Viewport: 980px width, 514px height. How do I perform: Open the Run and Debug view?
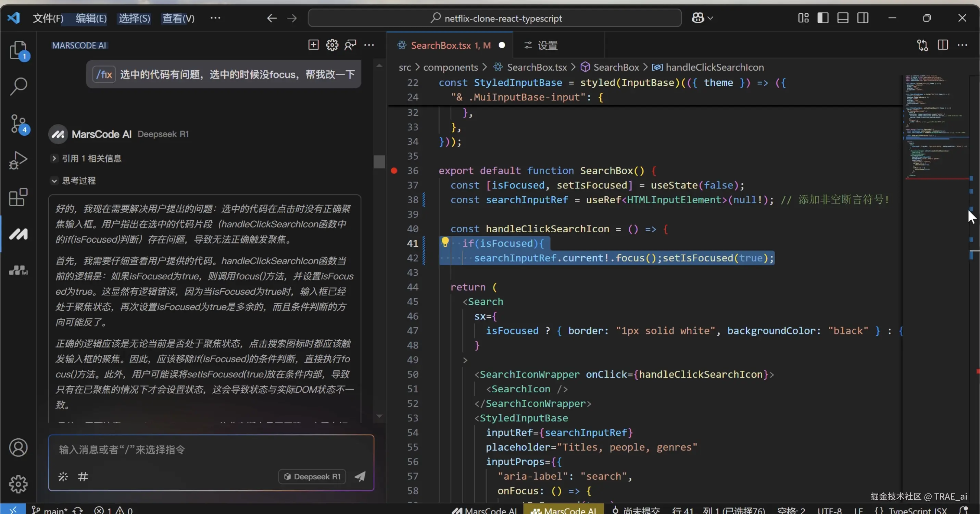pyautogui.click(x=18, y=160)
